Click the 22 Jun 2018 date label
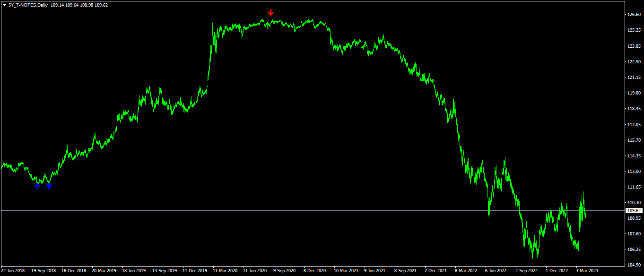This screenshot has height=276, width=644. pyautogui.click(x=13, y=271)
